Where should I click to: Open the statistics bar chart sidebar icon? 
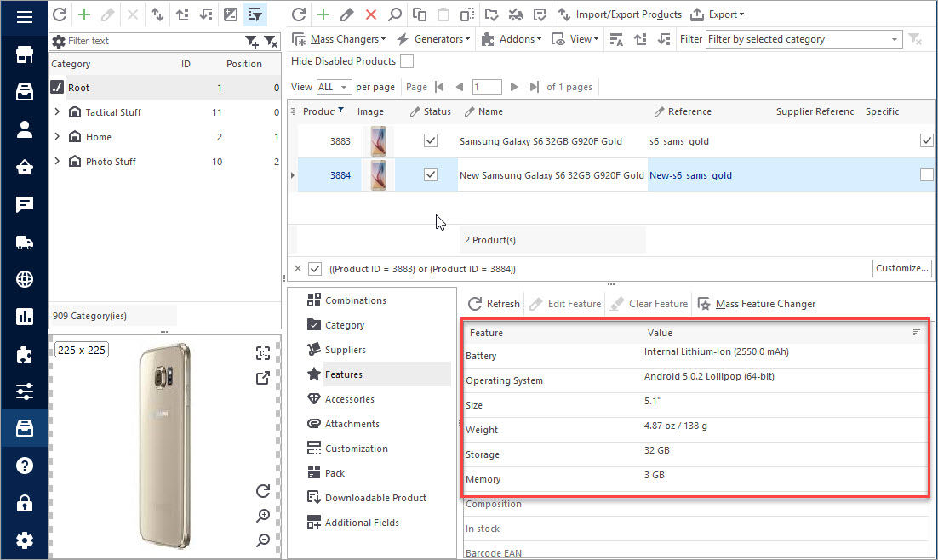click(25, 317)
